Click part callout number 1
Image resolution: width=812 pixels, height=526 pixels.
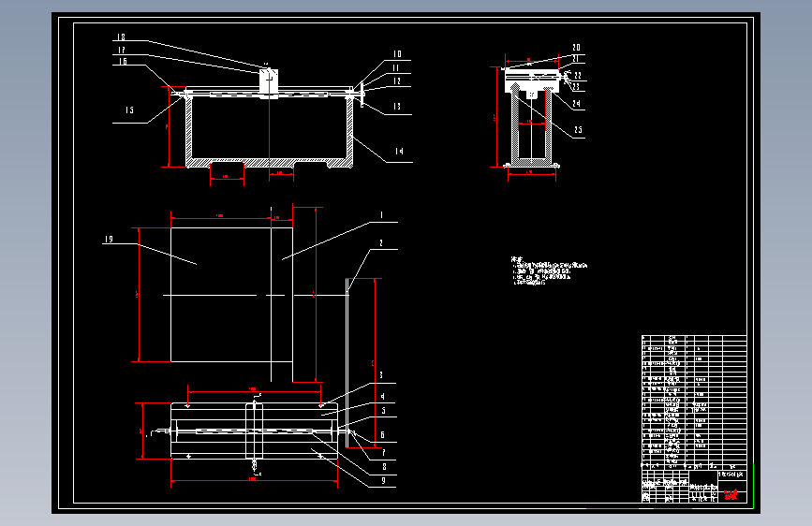tap(382, 215)
